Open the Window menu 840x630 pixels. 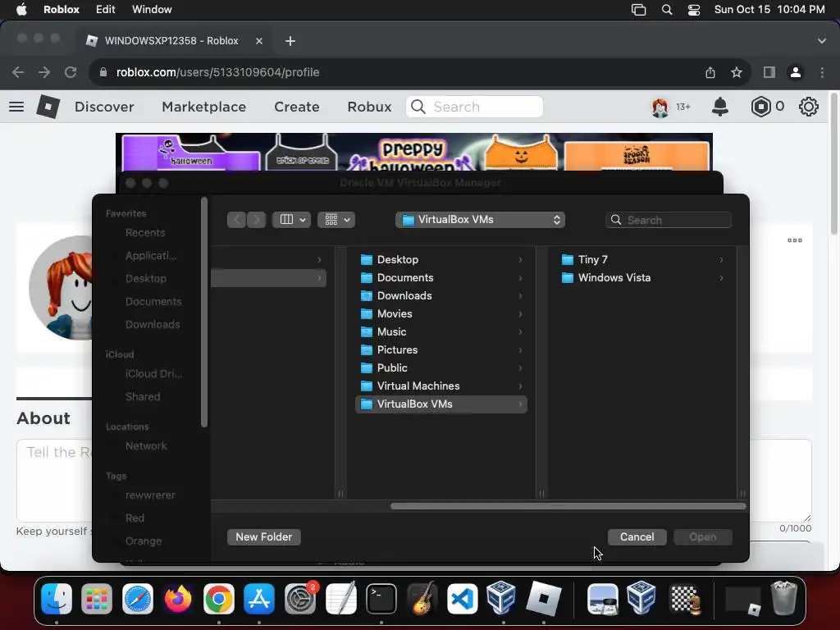coord(152,10)
